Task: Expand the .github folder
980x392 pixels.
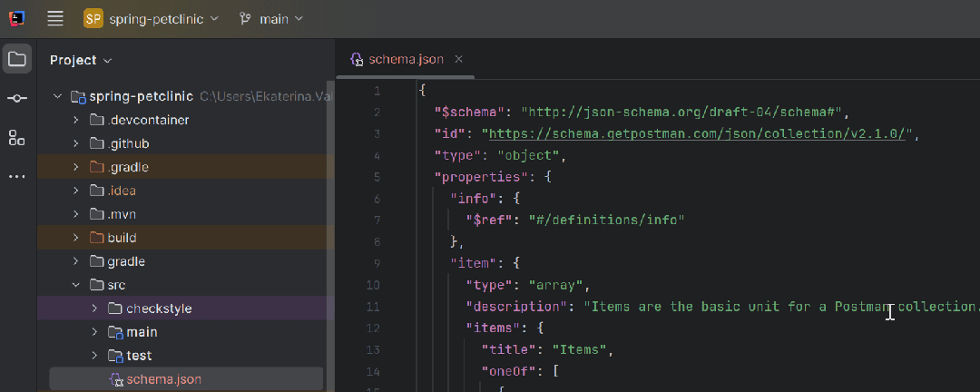Action: click(75, 143)
